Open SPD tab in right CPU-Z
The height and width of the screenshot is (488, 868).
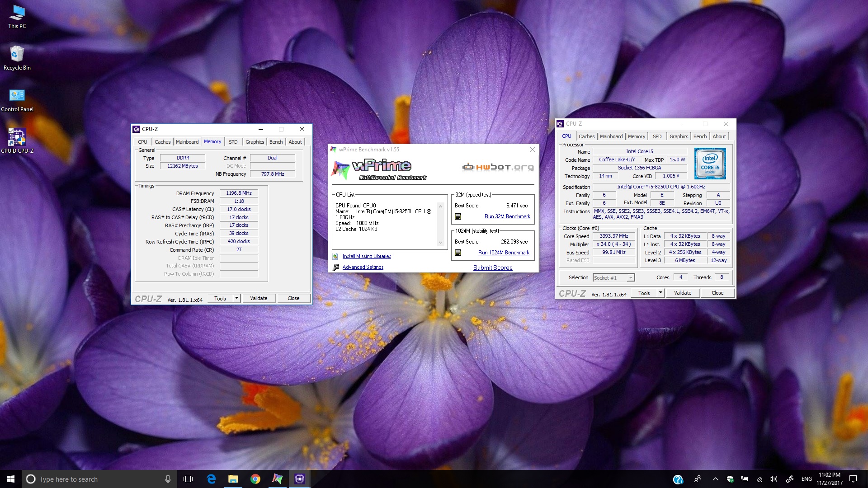pos(657,136)
